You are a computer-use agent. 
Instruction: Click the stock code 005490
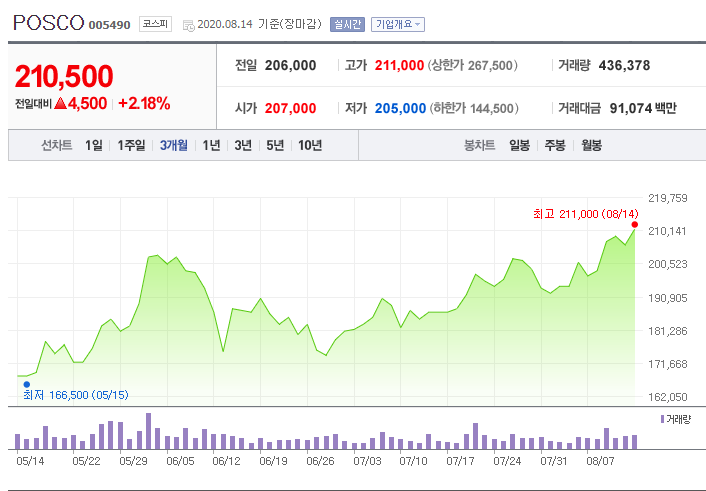pyautogui.click(x=109, y=25)
